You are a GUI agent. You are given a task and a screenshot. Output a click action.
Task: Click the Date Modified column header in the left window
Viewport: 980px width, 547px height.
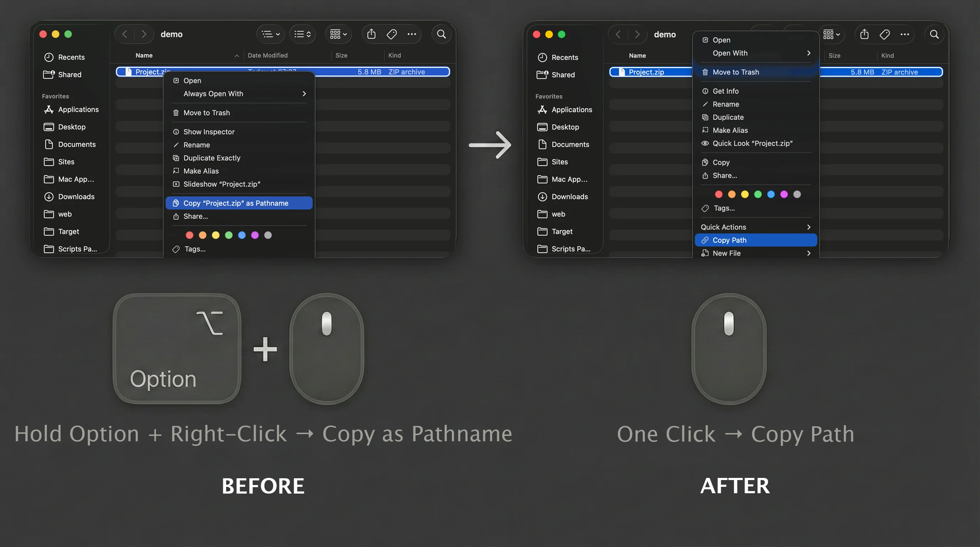pos(267,56)
